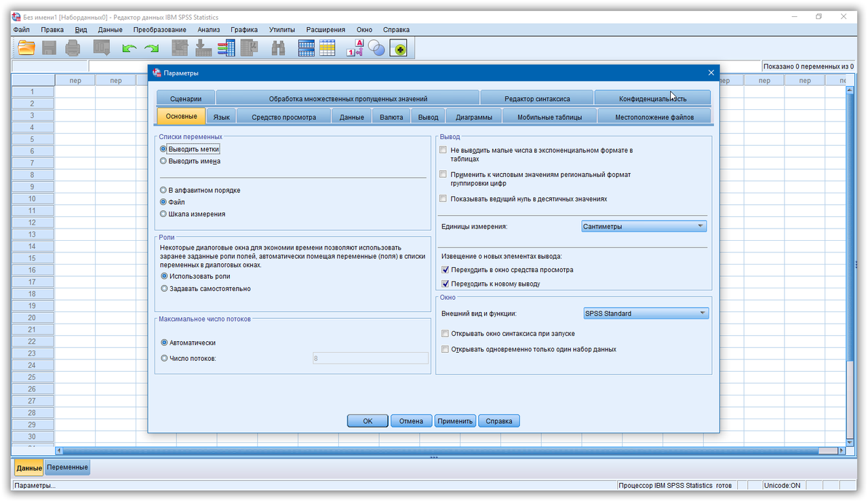Screen dimensions: 868x502
Task: Toggle Не выводить малые числа в экспоненциальном формате
Action: 443,150
